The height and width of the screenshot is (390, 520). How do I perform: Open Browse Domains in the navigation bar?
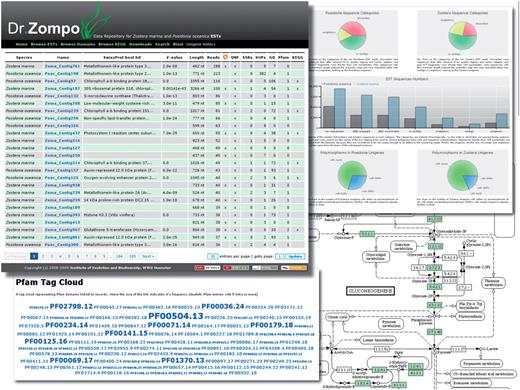pyautogui.click(x=78, y=44)
